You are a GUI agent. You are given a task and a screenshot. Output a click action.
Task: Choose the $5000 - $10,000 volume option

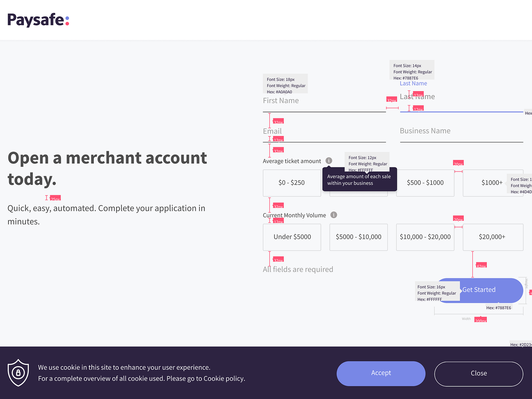point(358,237)
